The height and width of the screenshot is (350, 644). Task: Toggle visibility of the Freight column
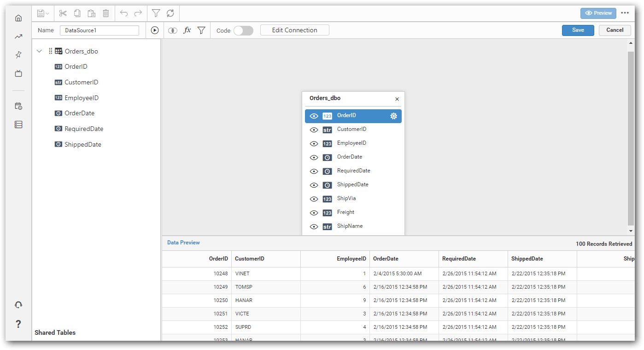(314, 213)
